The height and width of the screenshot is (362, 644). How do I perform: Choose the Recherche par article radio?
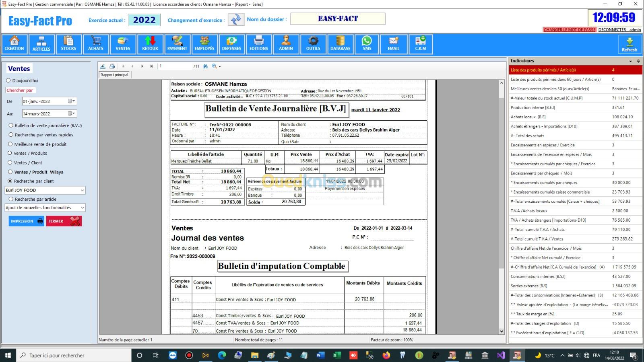(11, 199)
